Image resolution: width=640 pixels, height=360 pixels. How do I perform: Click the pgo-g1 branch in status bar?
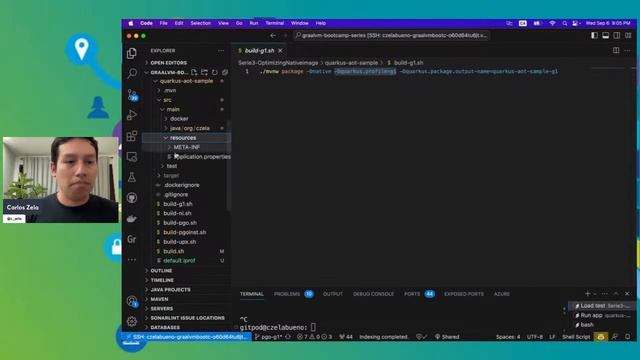coord(269,337)
